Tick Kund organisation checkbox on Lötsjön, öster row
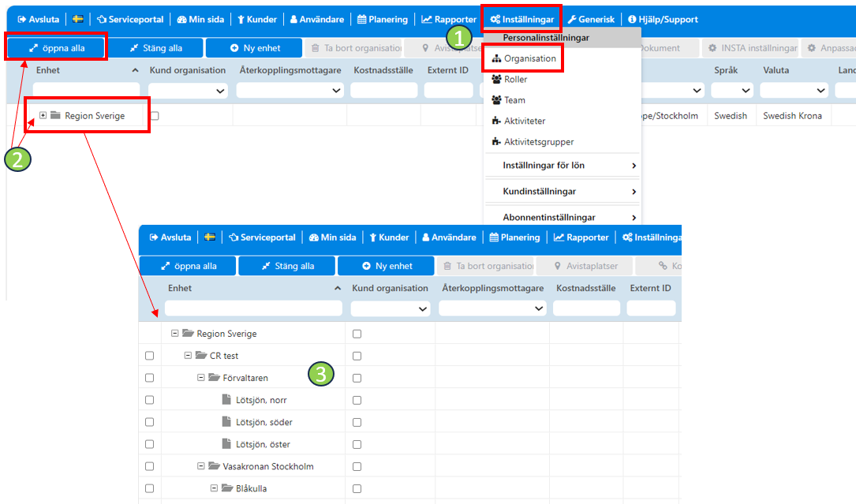 (x=357, y=445)
